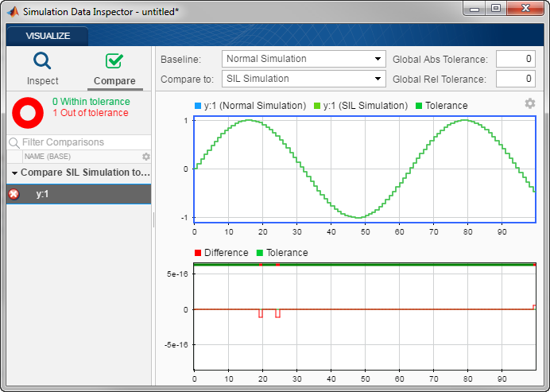The image size is (550, 392).
Task: Click blue y:1 Normal Simulation legend swatch
Action: coord(198,106)
